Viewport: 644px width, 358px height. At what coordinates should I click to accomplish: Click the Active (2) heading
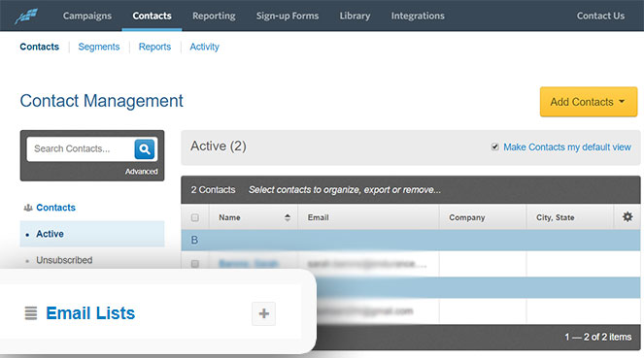tap(219, 146)
